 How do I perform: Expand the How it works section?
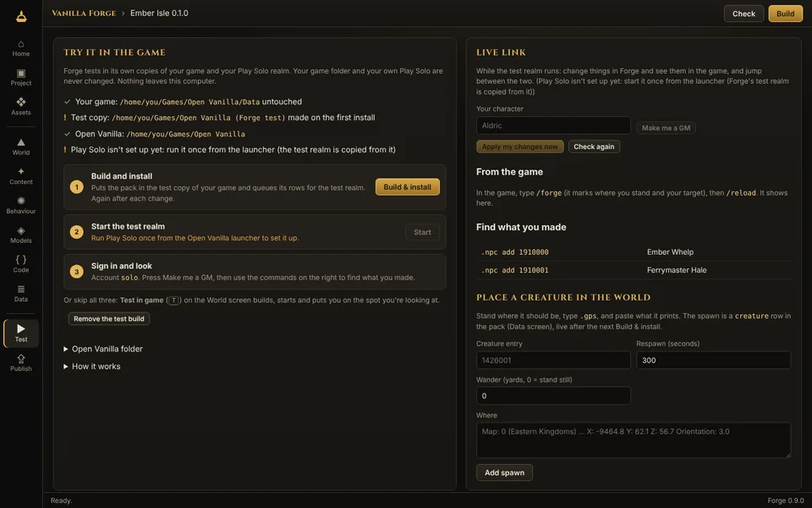point(92,367)
